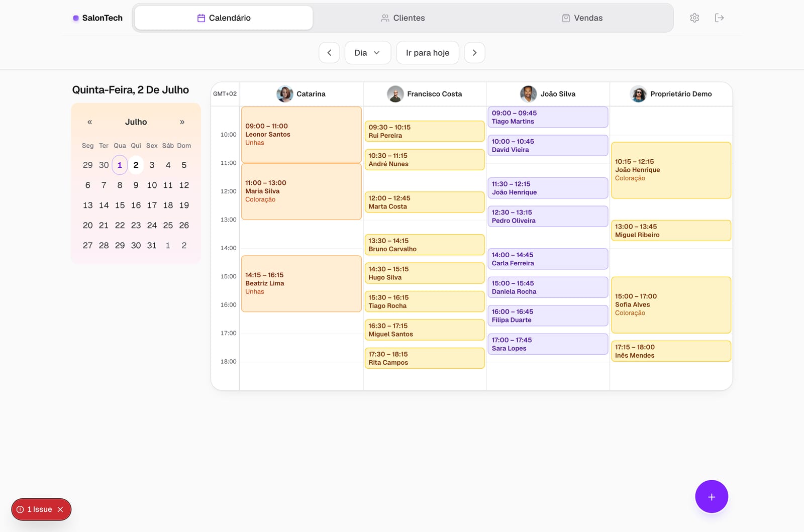Click the Quinta-Feira, 2 De Julho heading

131,90
